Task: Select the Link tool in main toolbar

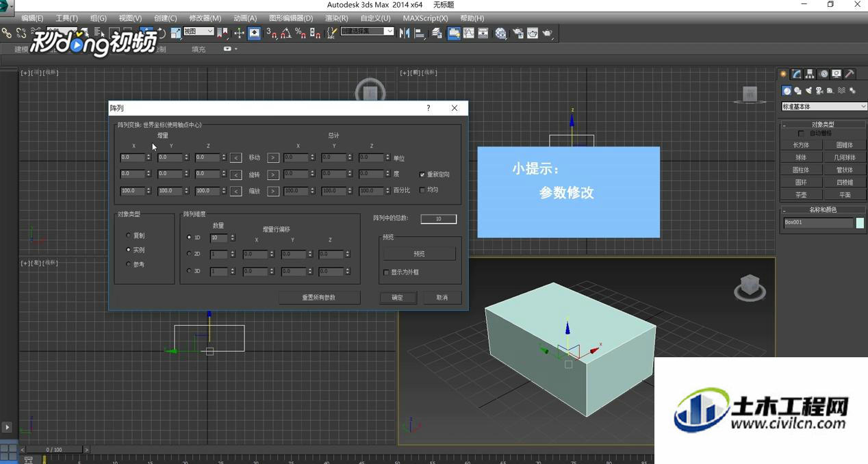Action: 6,33
